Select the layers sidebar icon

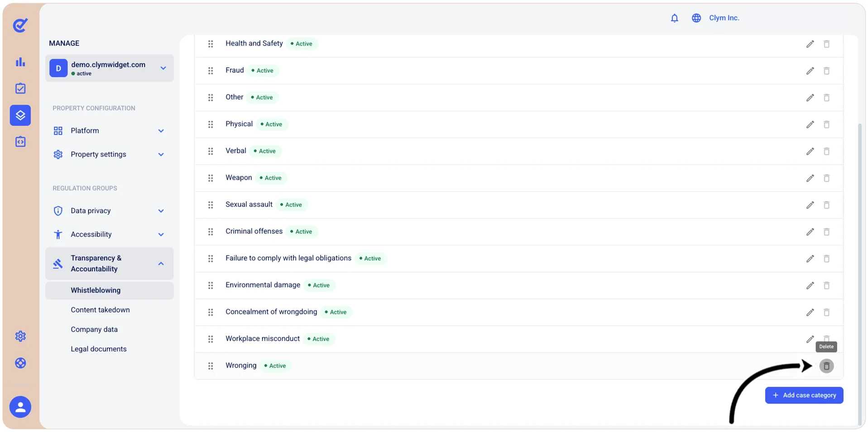tap(20, 115)
